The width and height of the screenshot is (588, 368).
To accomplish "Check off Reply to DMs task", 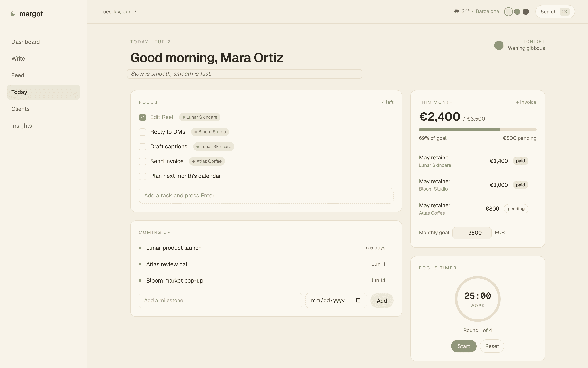I will point(142,132).
